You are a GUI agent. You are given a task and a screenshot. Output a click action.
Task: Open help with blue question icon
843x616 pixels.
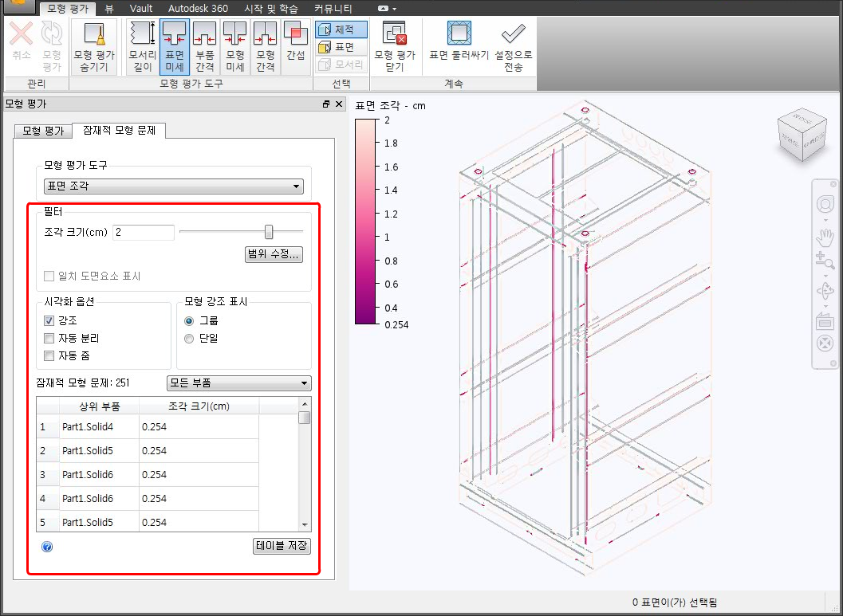(x=47, y=547)
